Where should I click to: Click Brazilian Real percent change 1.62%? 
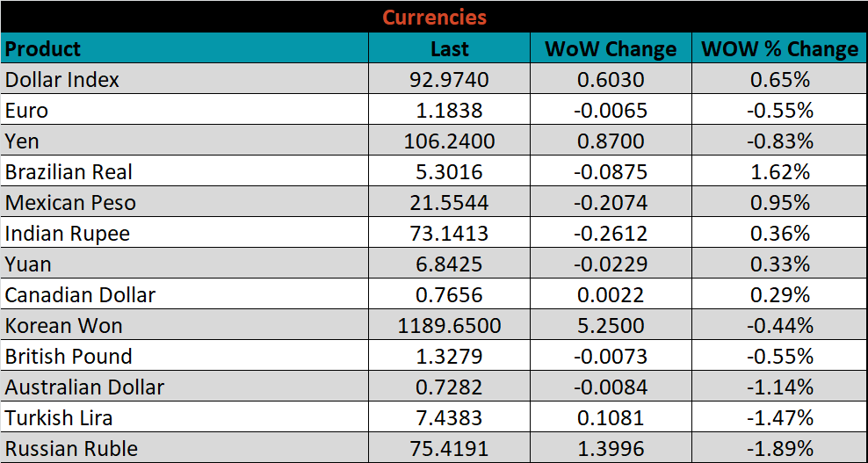tap(779, 172)
